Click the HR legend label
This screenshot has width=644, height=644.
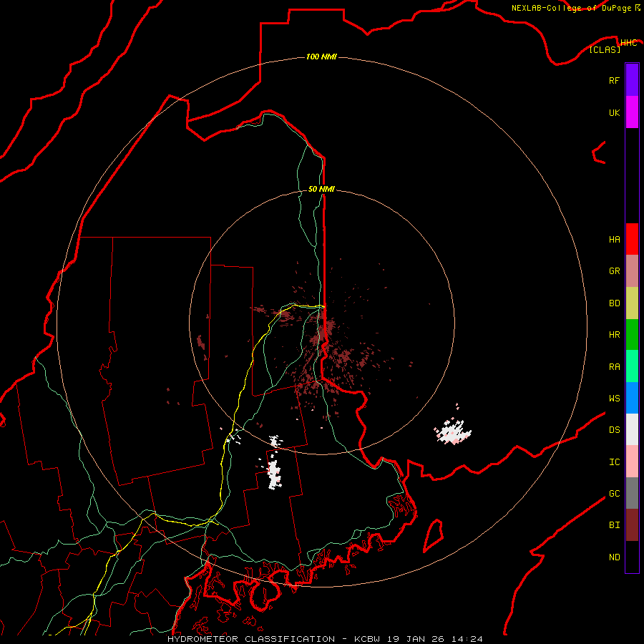coord(614,335)
